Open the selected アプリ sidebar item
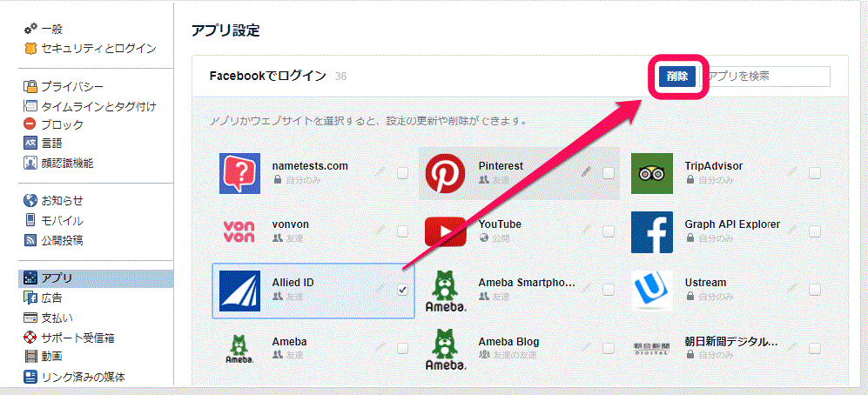This screenshot has height=395, width=868. [96, 278]
